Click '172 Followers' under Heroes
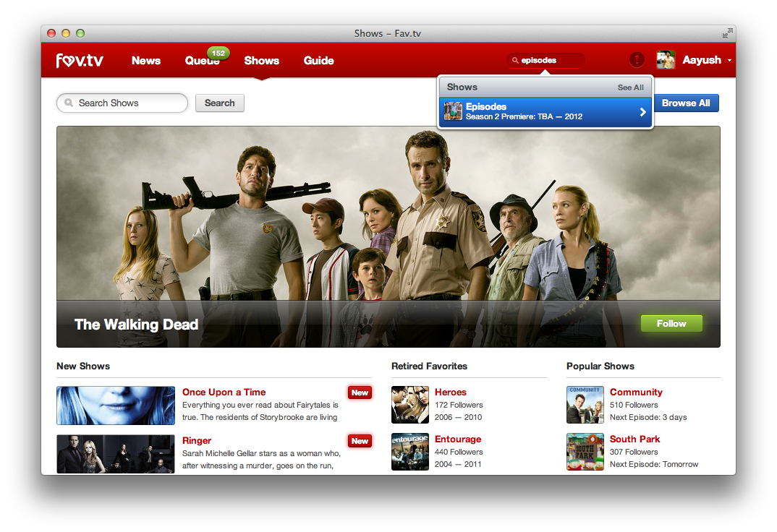 coord(459,405)
